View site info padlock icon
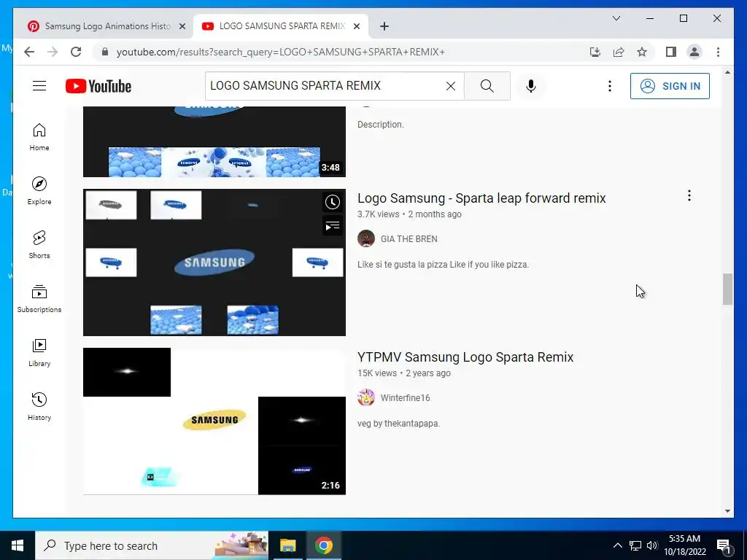 (105, 52)
